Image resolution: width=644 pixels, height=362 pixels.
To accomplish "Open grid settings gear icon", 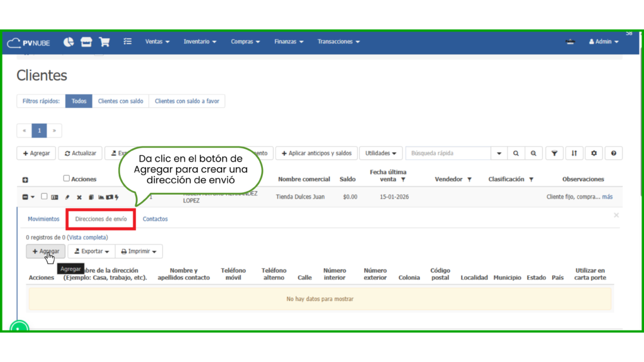I will coord(594,153).
